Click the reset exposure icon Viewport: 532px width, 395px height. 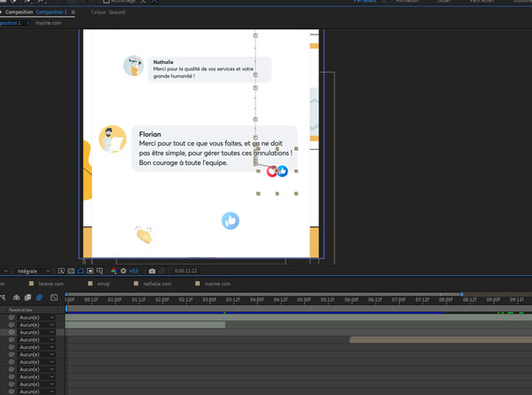pyautogui.click(x=123, y=271)
